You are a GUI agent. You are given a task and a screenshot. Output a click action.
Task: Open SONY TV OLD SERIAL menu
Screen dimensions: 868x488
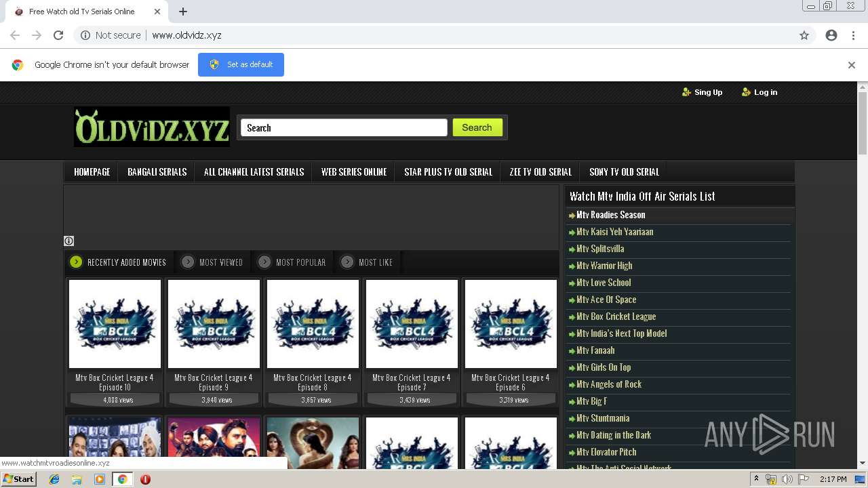[x=624, y=172]
